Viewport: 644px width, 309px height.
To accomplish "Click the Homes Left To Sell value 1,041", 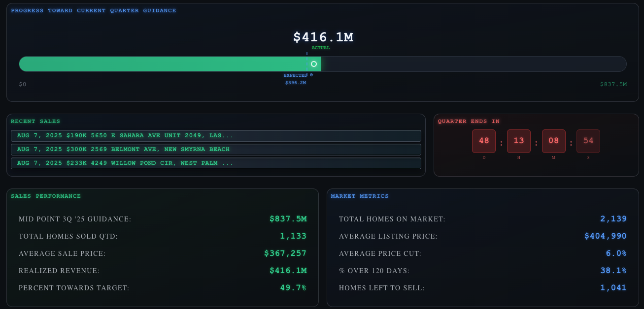I will pyautogui.click(x=613, y=288).
